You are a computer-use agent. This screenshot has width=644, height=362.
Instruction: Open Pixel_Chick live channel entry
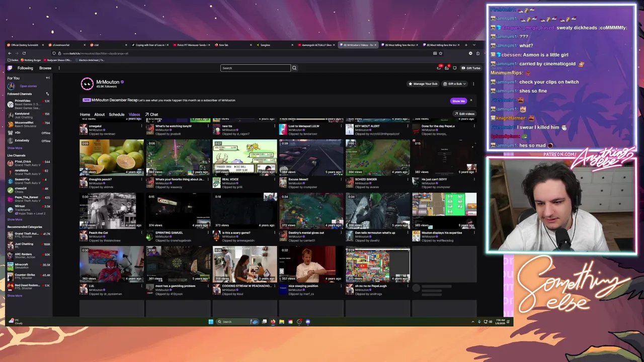pos(29,163)
